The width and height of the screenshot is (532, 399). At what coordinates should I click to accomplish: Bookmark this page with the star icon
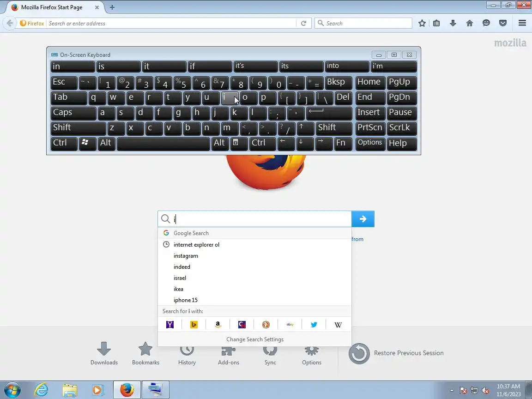pos(422,23)
